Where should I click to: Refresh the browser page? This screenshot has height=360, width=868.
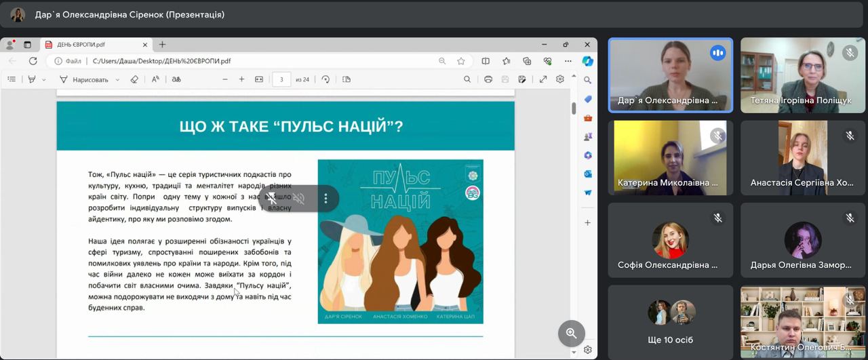point(33,61)
